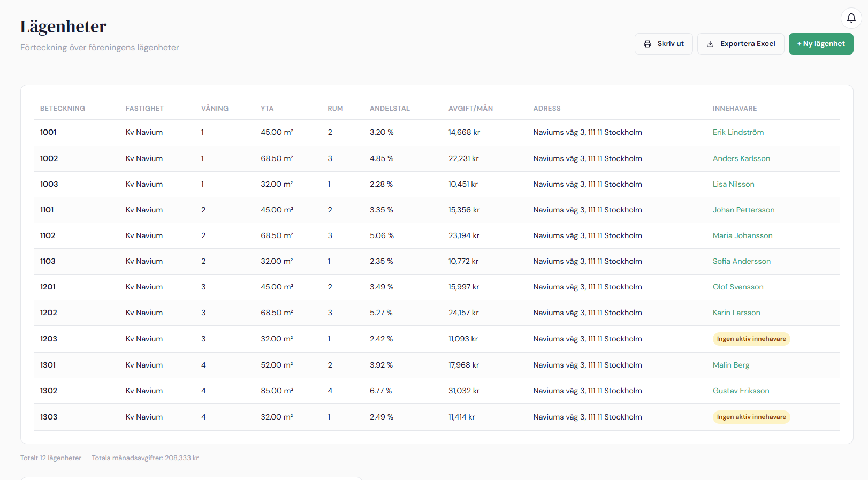Click Ingen aktiv innehavare badge for 1203
This screenshot has width=868, height=480.
tap(751, 339)
